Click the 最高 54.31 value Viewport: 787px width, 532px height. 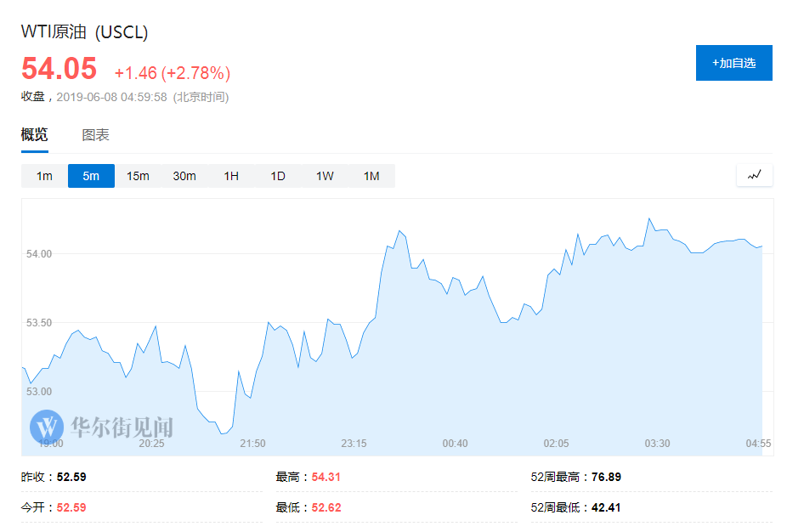point(326,477)
